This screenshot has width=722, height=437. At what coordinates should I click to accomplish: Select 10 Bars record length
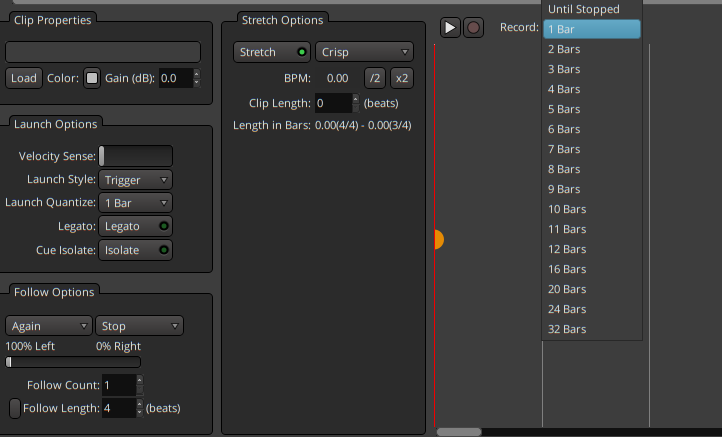coord(592,209)
